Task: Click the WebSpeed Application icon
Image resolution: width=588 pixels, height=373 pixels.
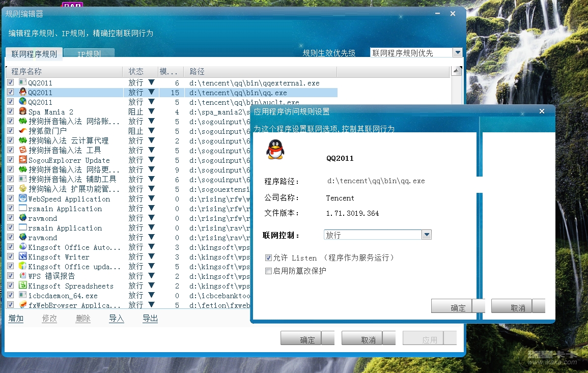Action: pos(22,198)
